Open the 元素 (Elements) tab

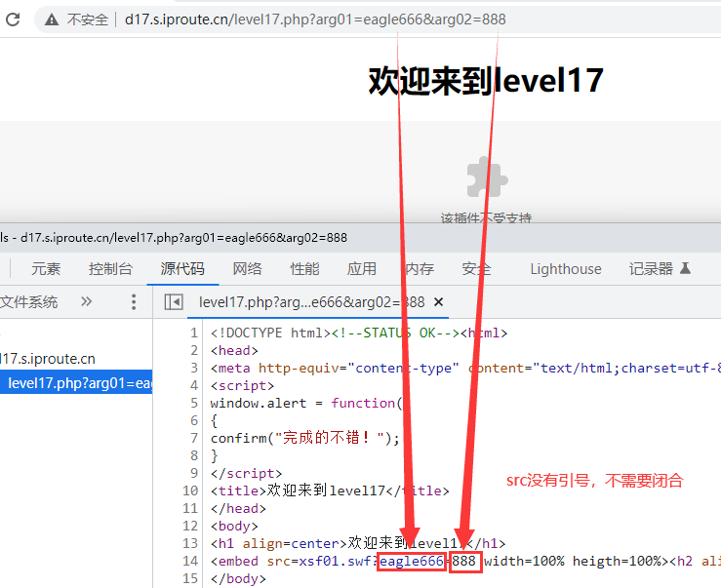click(x=46, y=269)
